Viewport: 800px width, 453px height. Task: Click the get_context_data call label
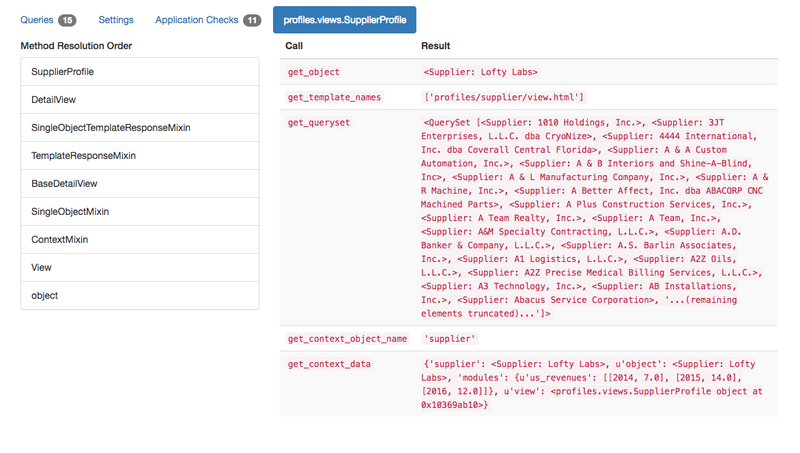tap(328, 364)
